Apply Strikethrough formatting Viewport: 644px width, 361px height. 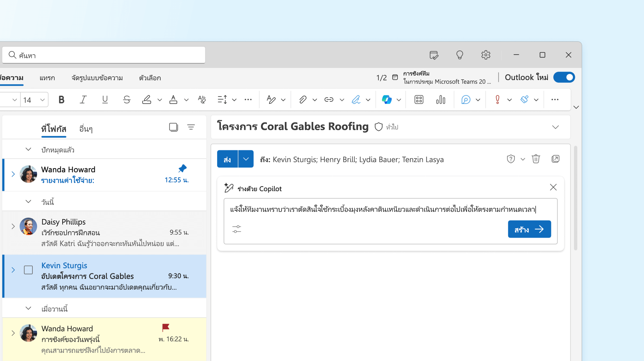click(x=126, y=100)
